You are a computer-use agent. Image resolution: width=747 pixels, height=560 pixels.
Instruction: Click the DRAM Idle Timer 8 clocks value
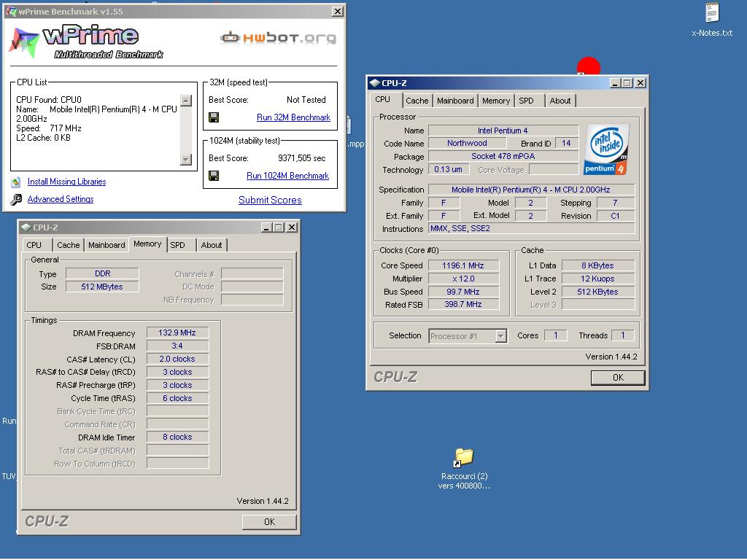[177, 437]
